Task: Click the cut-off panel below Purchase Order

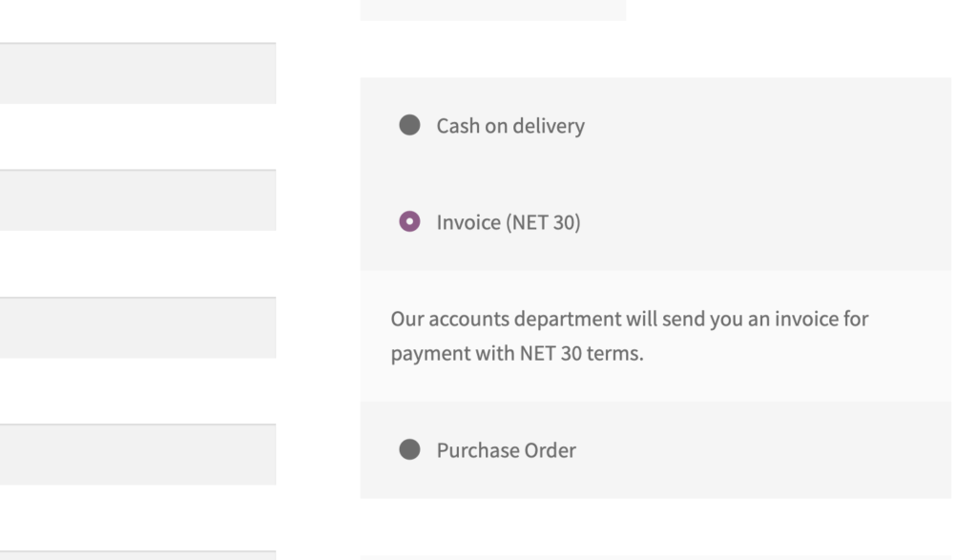Action: tap(655, 557)
